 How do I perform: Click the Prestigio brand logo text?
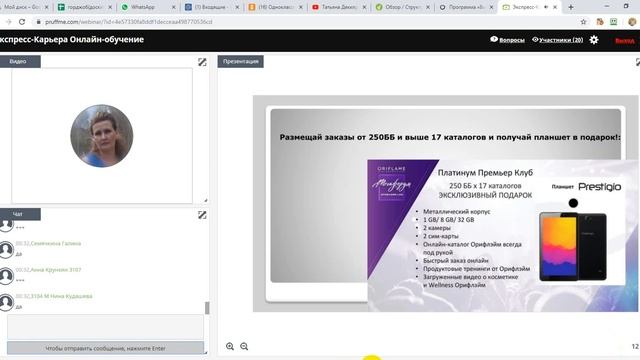tap(600, 187)
